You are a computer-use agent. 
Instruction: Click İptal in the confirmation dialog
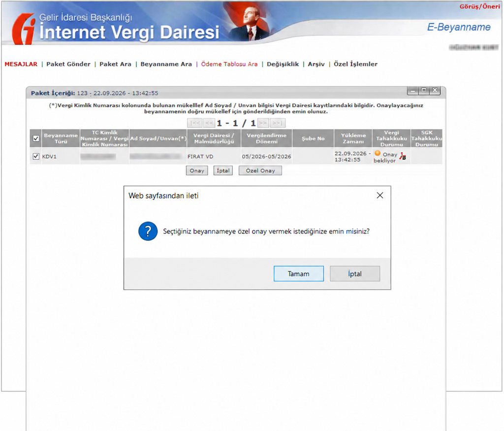pos(355,274)
